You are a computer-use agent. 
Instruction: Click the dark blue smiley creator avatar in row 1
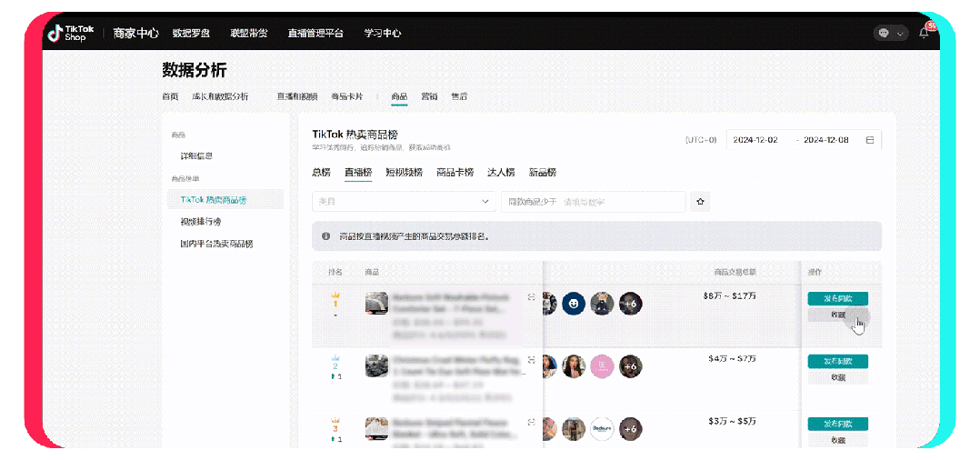coord(573,304)
